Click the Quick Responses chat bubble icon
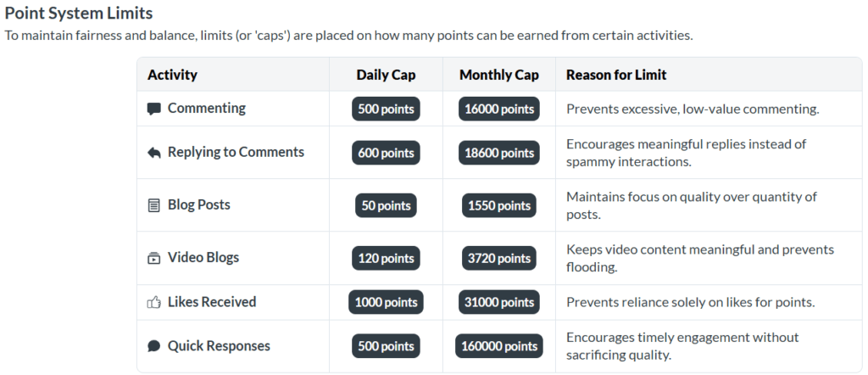 (x=153, y=346)
